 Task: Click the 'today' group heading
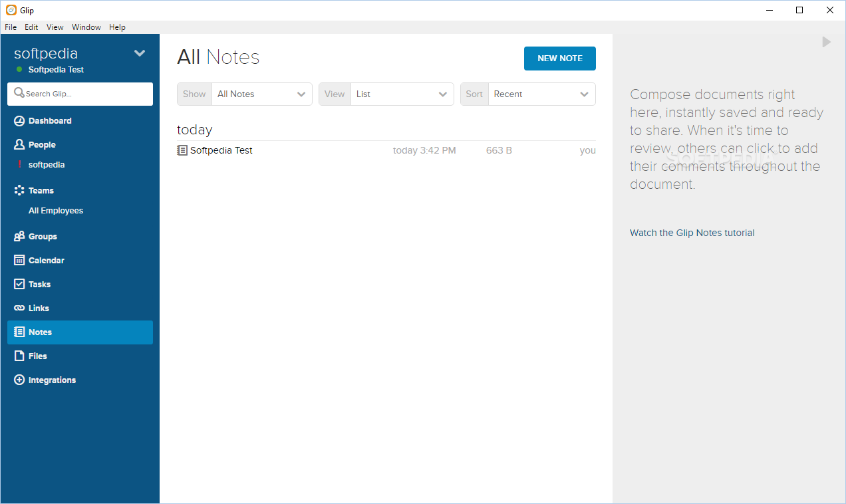click(x=195, y=130)
